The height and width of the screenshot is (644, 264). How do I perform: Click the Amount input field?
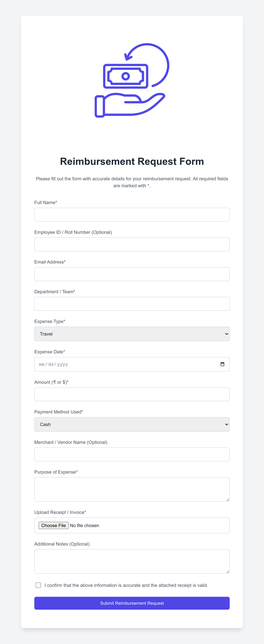pos(132,394)
